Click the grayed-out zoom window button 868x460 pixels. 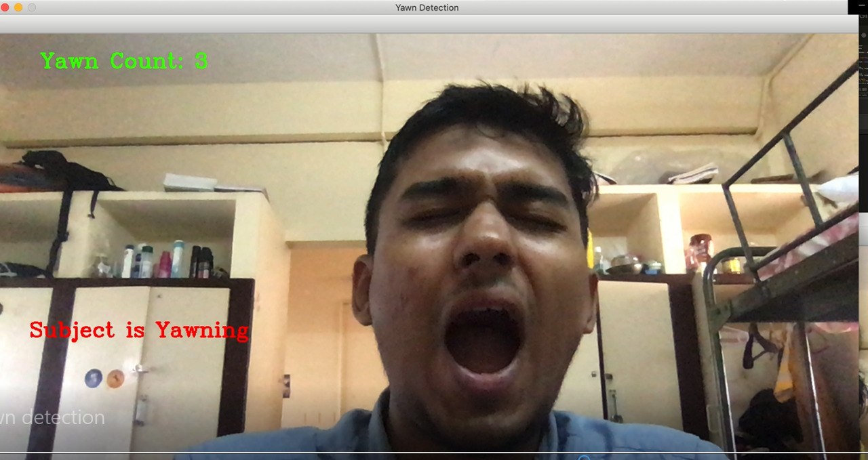click(31, 7)
